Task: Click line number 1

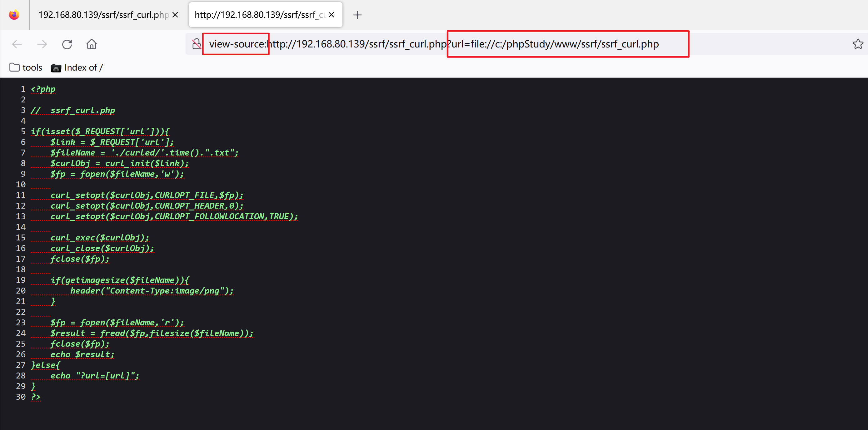Action: 23,89
